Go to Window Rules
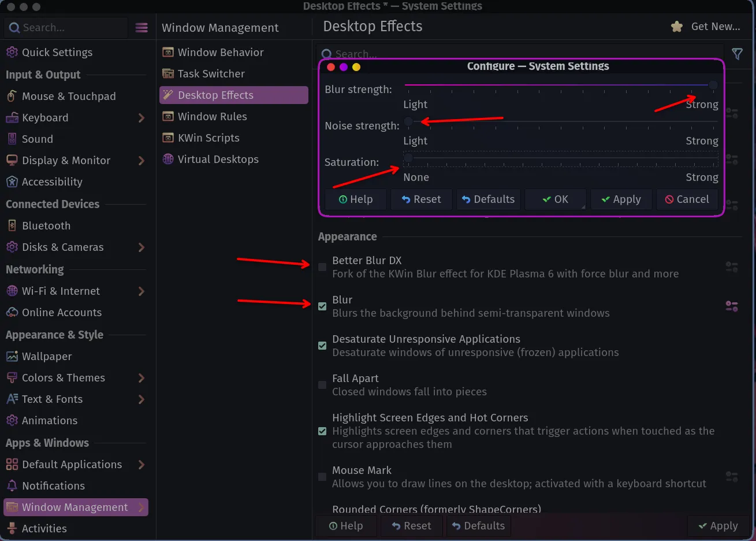756x541 pixels. coord(233,117)
